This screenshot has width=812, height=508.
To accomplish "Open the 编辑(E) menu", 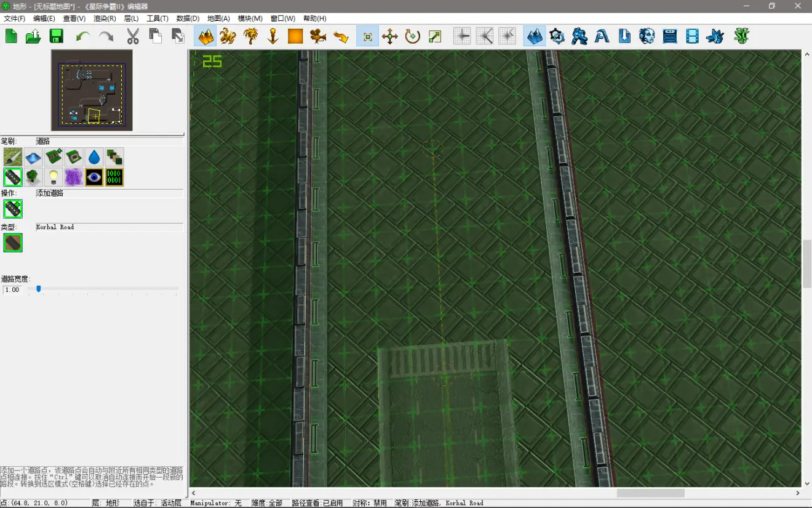I will (x=44, y=18).
